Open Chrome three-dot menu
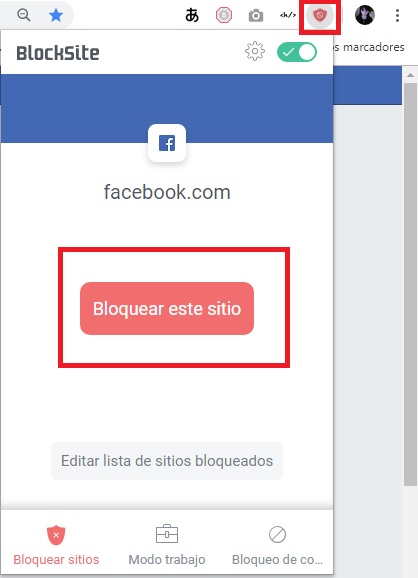This screenshot has height=578, width=418. tap(397, 15)
